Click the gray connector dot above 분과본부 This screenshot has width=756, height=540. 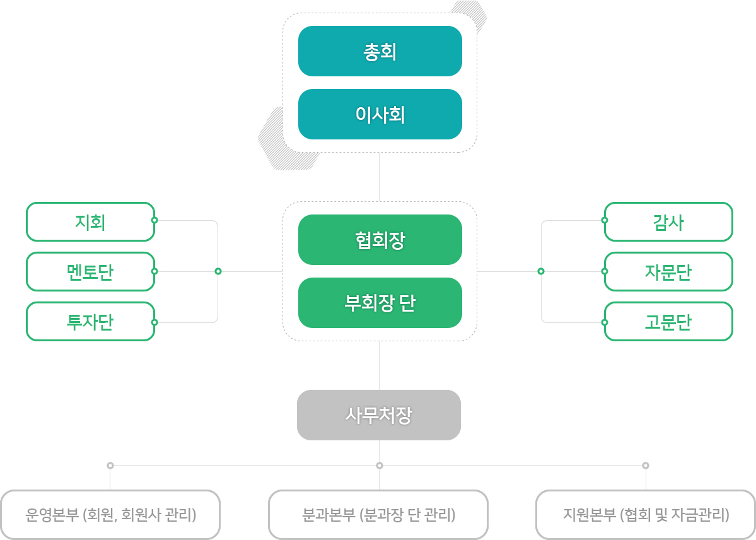tap(380, 465)
